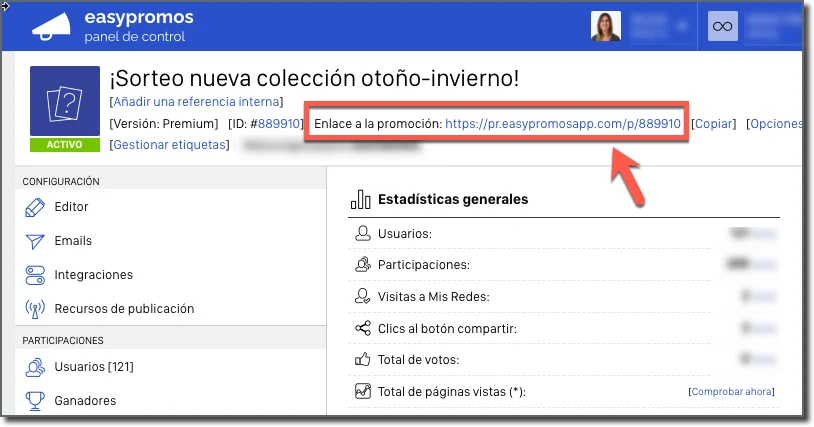Image resolution: width=814 pixels, height=427 pixels.
Task: Click Añadir una referencia interna link
Action: coord(196,102)
